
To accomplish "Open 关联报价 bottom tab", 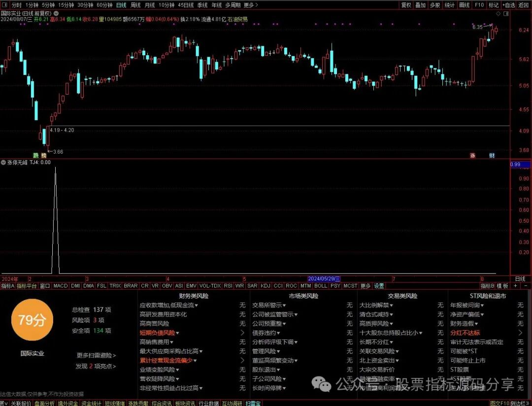I will (21, 403).
